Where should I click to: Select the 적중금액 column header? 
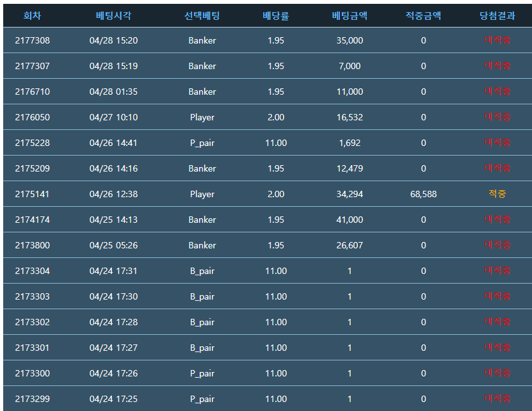tap(423, 16)
